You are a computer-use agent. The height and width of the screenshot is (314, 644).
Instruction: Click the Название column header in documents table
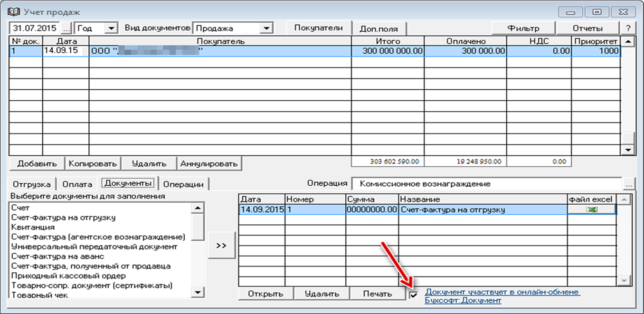click(483, 200)
